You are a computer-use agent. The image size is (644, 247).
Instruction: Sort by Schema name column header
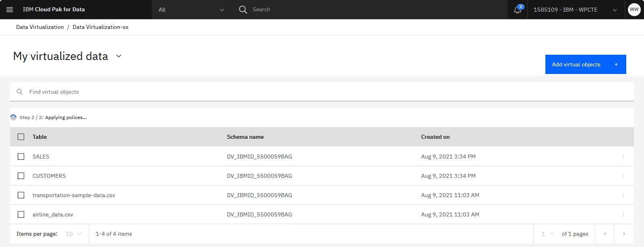point(245,137)
